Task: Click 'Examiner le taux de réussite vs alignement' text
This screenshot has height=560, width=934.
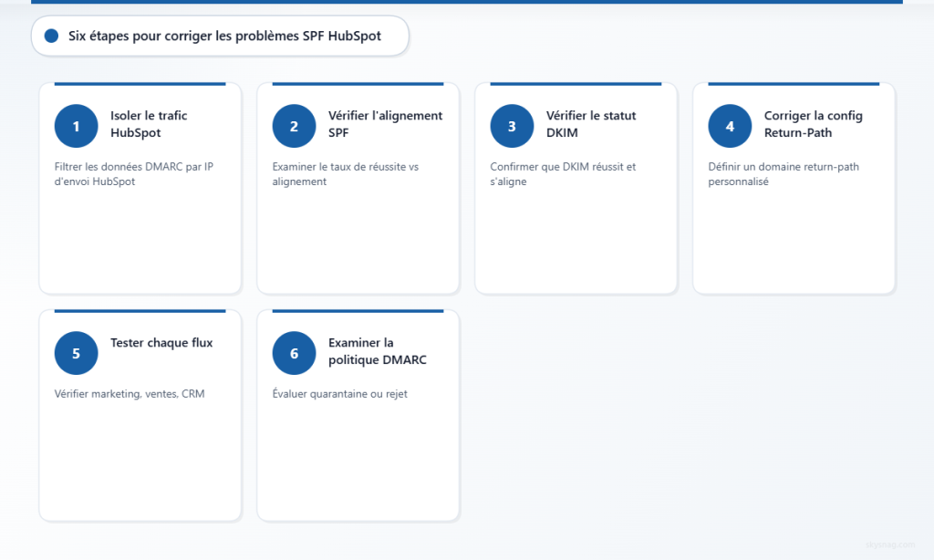Action: coord(346,174)
